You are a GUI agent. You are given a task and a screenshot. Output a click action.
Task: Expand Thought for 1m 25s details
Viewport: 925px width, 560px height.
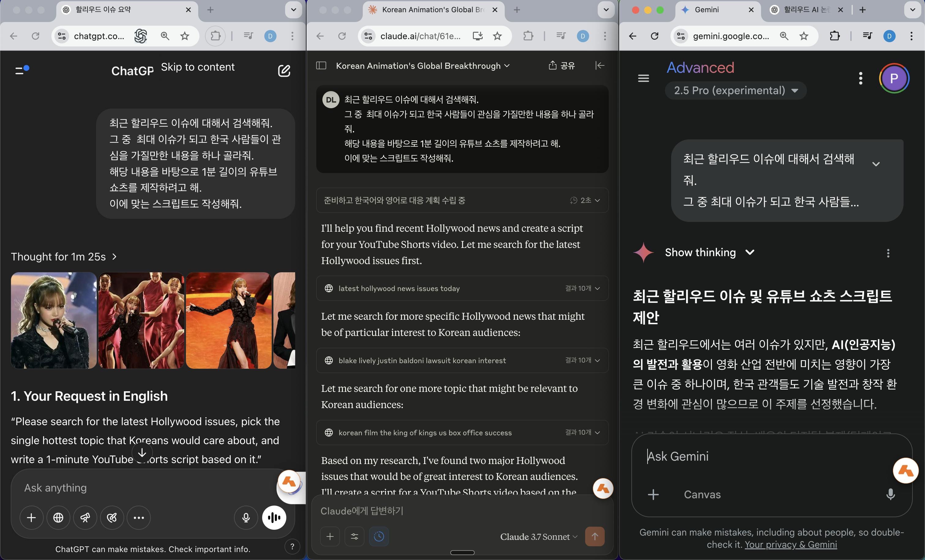64,256
